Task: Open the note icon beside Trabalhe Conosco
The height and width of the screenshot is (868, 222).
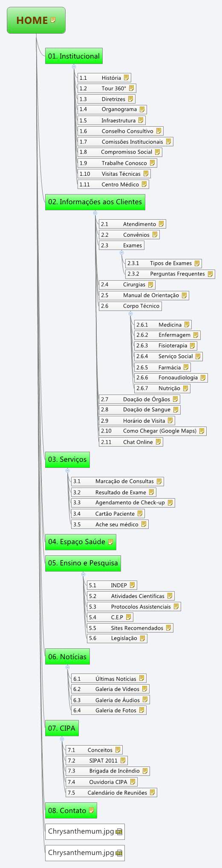Action: (x=152, y=163)
